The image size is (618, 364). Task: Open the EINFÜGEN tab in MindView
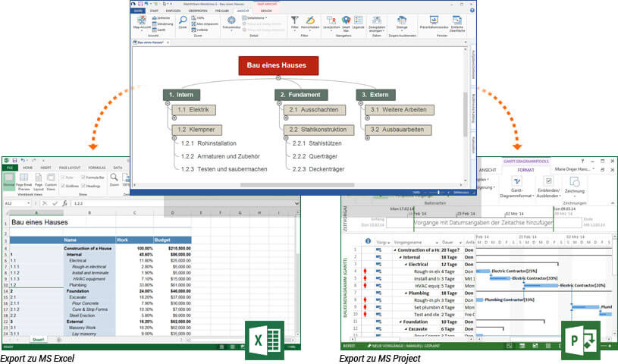point(173,11)
